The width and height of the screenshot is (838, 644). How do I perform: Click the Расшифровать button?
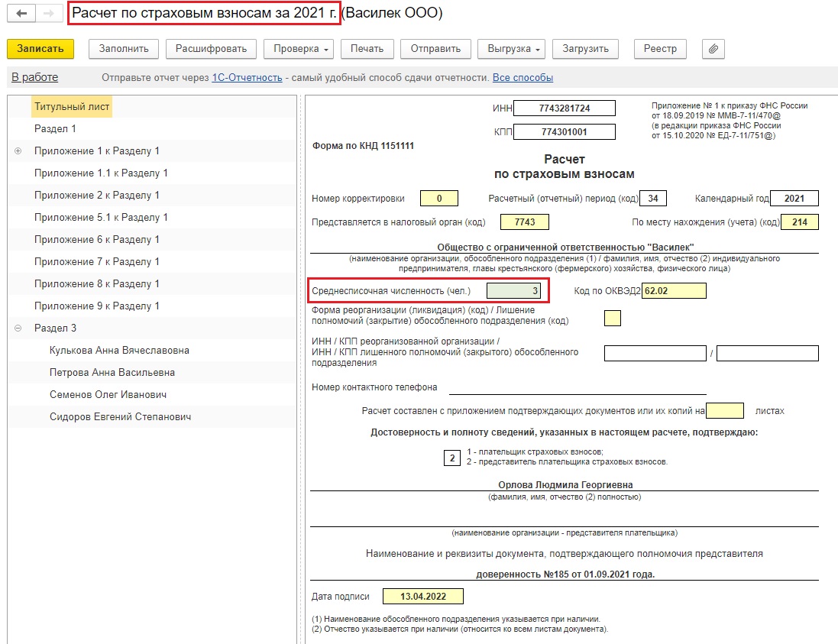point(211,49)
